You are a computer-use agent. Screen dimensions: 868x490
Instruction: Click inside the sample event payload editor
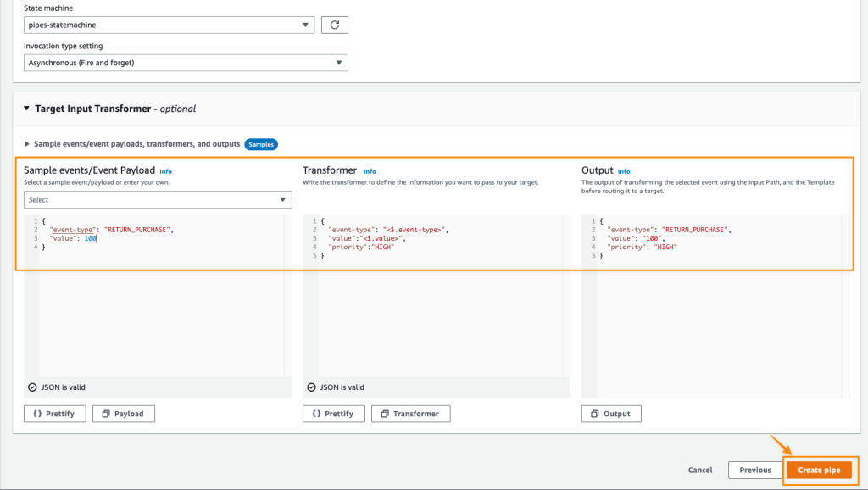point(158,296)
